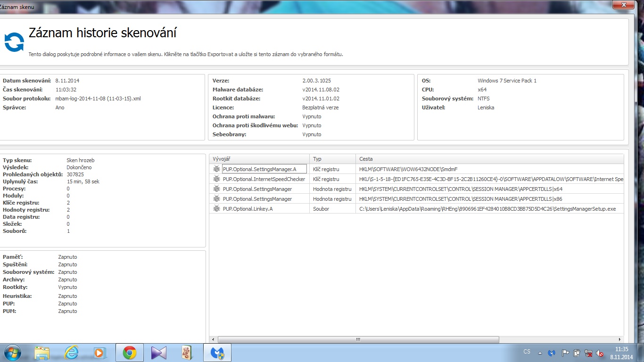This screenshot has width=644, height=362.
Task: Click the user name 'Leniska'
Action: coord(486,107)
